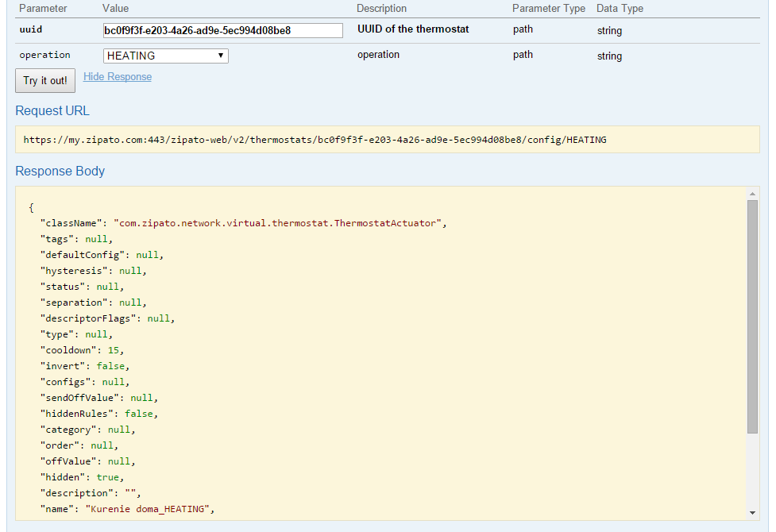Click the Data Type column header
Viewport: 776px width, 532px height.
tap(620, 9)
